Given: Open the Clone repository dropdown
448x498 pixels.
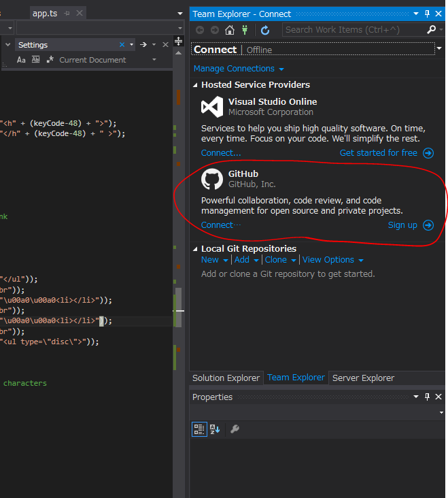Looking at the screenshot, I should [281, 260].
